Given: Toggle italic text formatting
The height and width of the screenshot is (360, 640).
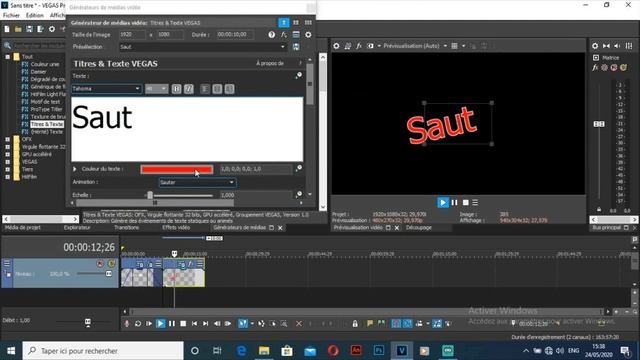Looking at the screenshot, I should click(189, 89).
